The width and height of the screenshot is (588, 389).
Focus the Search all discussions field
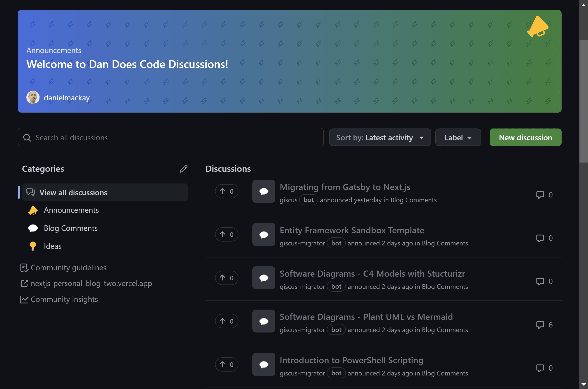(x=171, y=137)
